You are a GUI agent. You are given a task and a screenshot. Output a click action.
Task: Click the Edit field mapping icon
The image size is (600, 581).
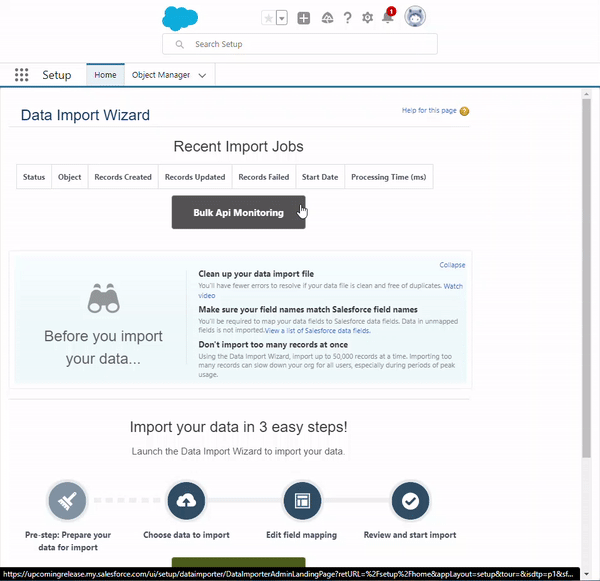pyautogui.click(x=302, y=501)
